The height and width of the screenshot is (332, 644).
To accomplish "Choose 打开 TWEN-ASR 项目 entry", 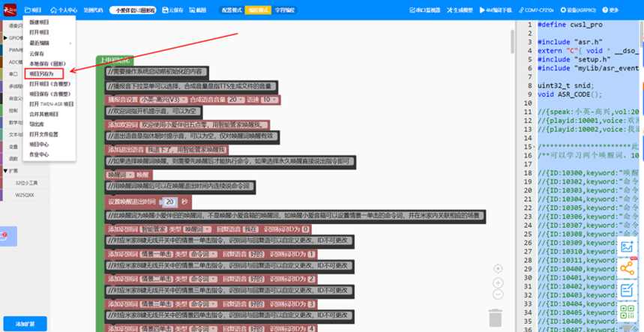I will tap(51, 104).
